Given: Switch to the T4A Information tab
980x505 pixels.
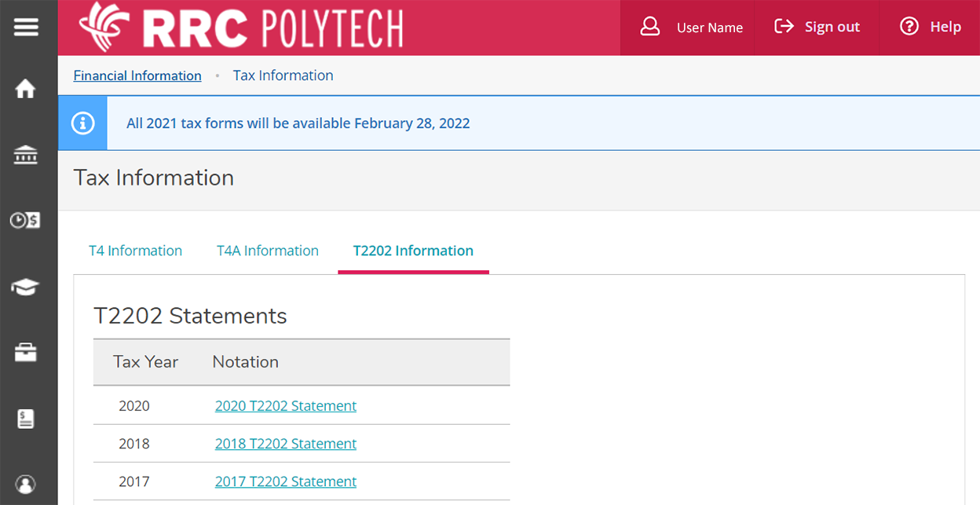Looking at the screenshot, I should pyautogui.click(x=268, y=251).
